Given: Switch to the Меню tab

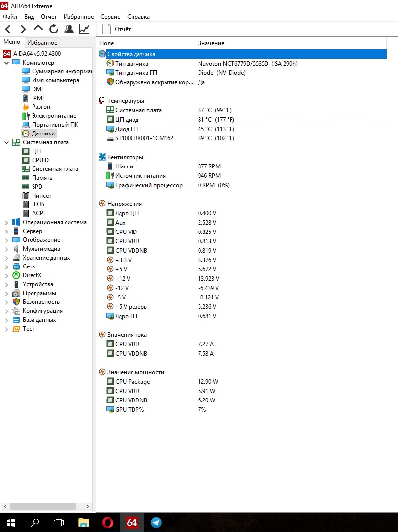Looking at the screenshot, I should pyautogui.click(x=12, y=42).
